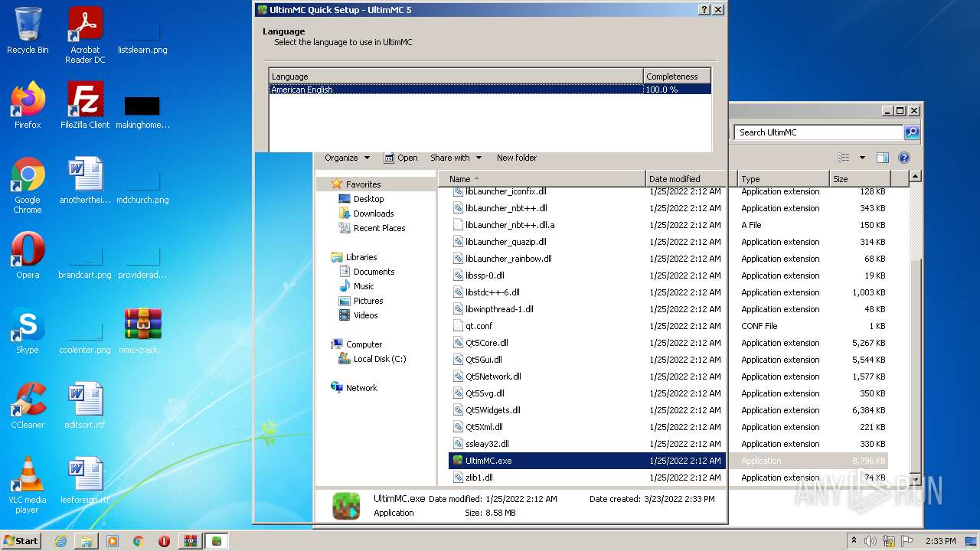Open the Recycle Bin desktop icon
This screenshot has width=980, height=551.
(28, 32)
